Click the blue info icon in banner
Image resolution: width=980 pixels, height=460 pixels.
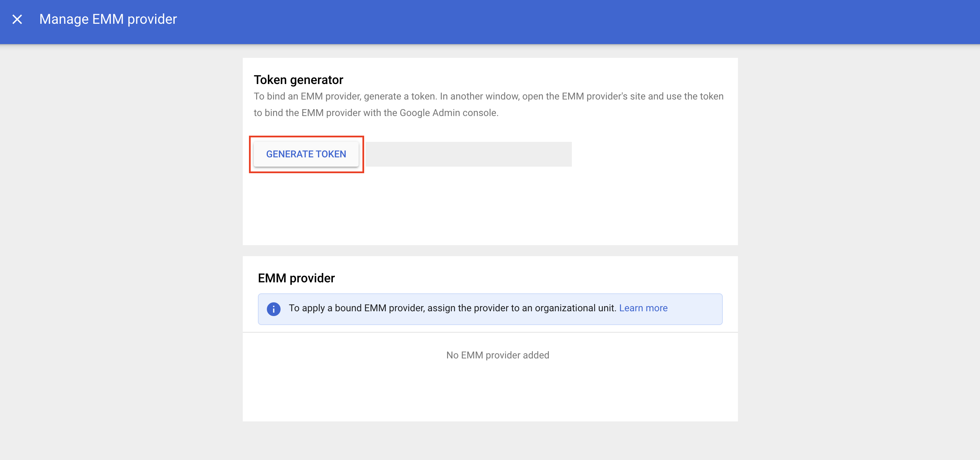[273, 309]
